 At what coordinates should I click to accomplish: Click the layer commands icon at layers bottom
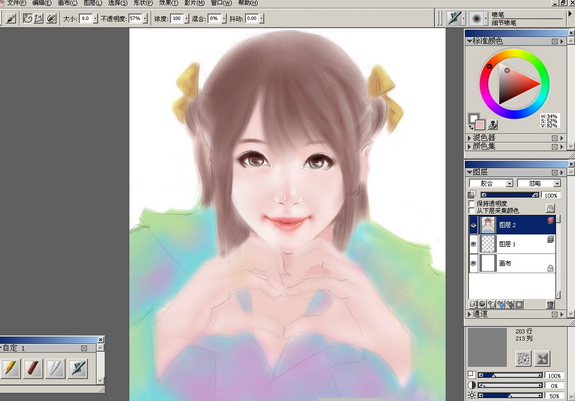pyautogui.click(x=473, y=304)
